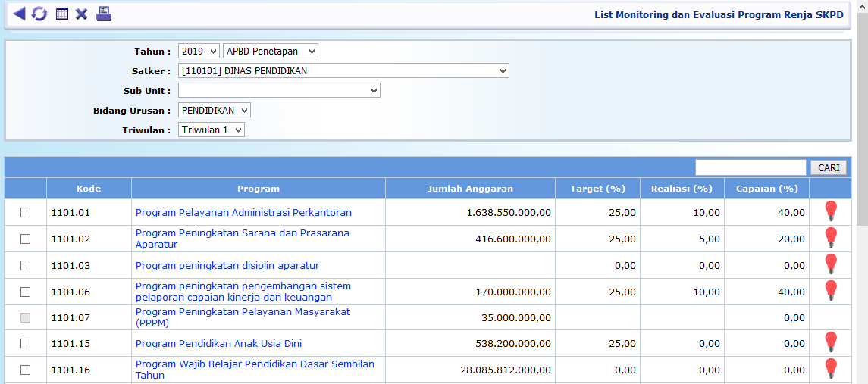Open the Tahun 2019 year dropdown
Image resolution: width=868 pixels, height=384 pixels.
(x=199, y=52)
